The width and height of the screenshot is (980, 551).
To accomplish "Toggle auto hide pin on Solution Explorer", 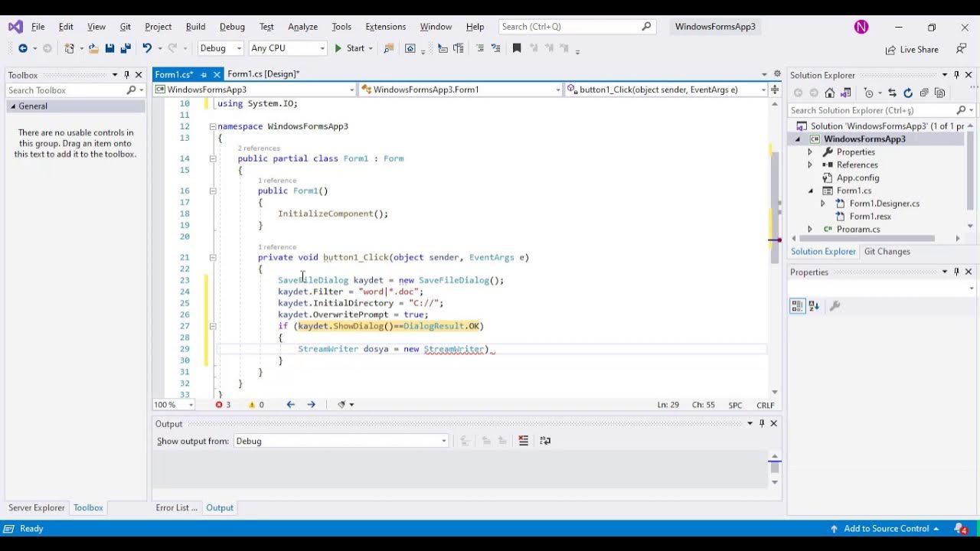I will (x=956, y=75).
